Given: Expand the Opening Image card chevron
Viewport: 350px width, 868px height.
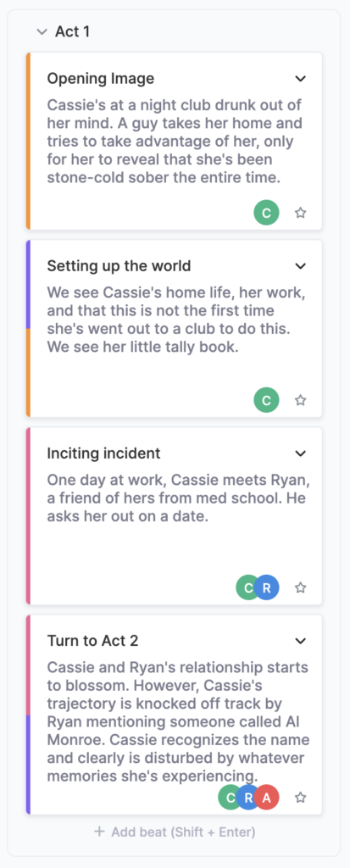Looking at the screenshot, I should pyautogui.click(x=300, y=79).
